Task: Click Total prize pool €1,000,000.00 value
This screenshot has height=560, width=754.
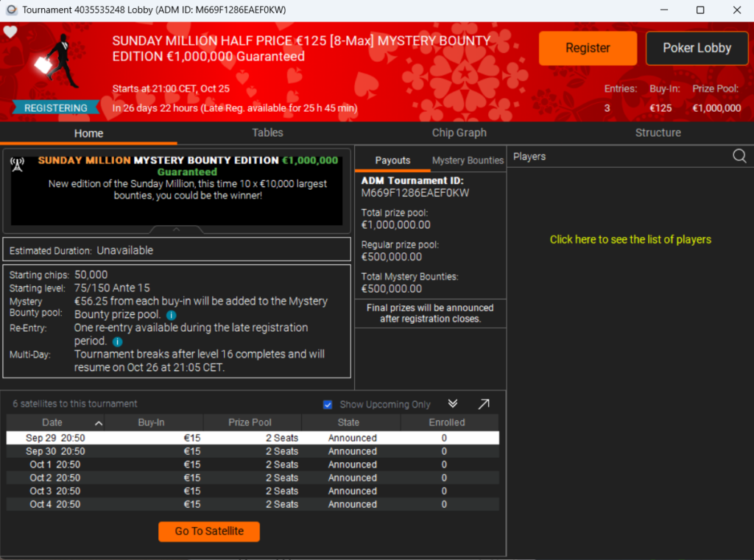Action: [x=395, y=225]
